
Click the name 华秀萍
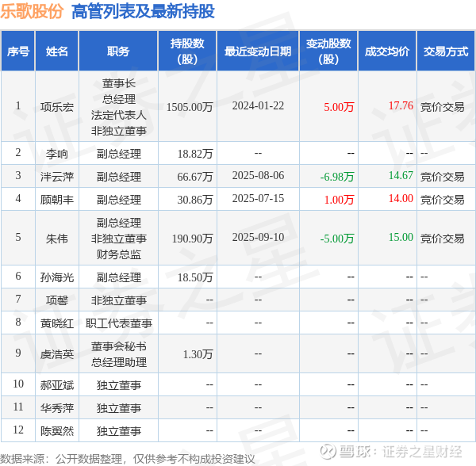(57, 408)
